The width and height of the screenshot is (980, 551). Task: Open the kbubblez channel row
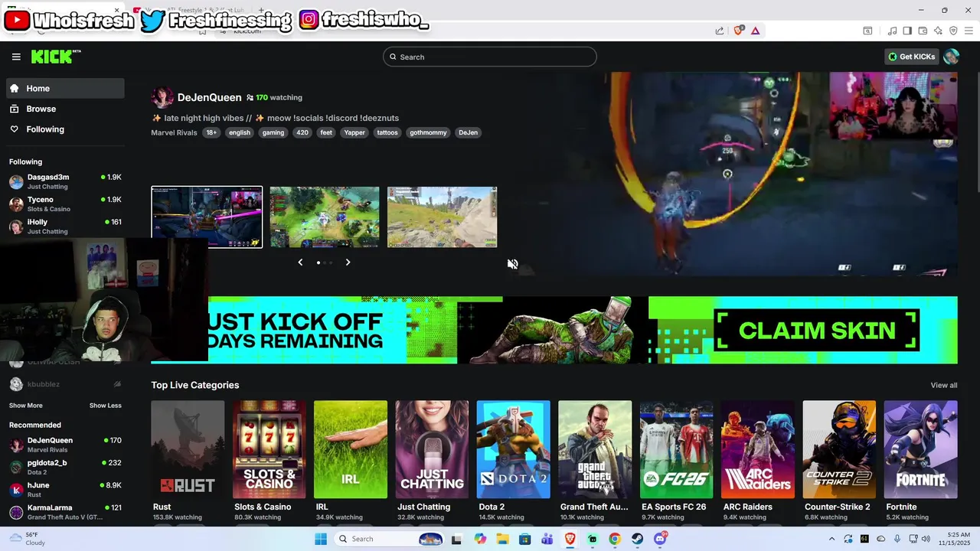pyautogui.click(x=65, y=384)
